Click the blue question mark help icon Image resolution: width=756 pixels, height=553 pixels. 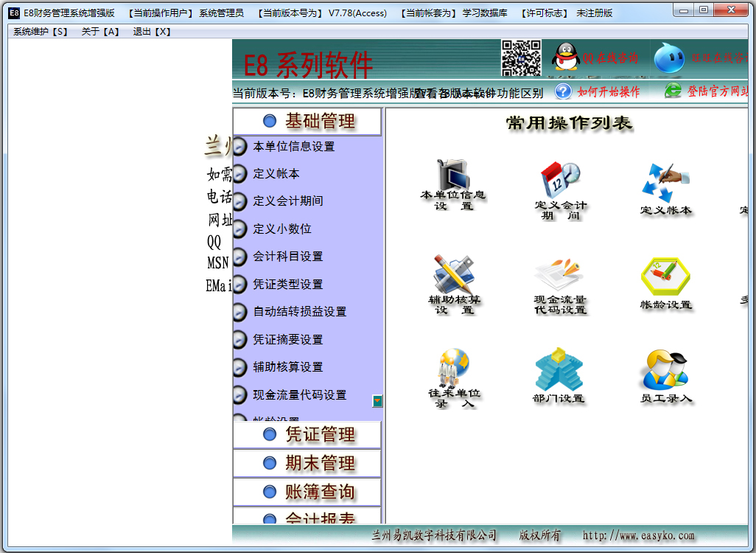(x=563, y=91)
